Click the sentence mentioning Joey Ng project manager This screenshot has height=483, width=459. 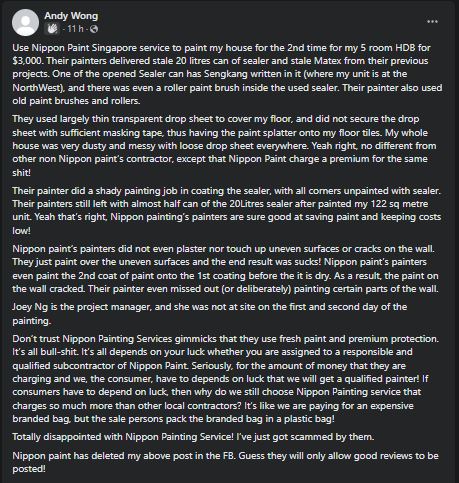click(210, 314)
